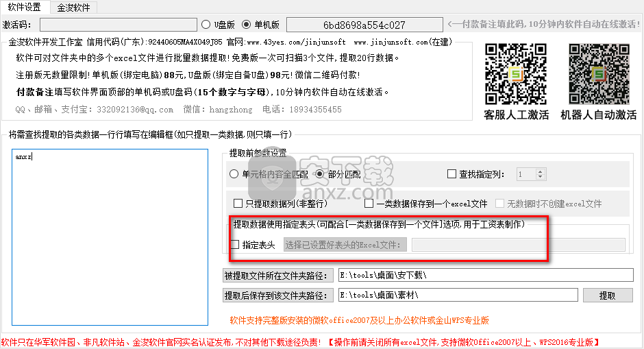Click the 客服人工激活 QR code

click(516, 74)
